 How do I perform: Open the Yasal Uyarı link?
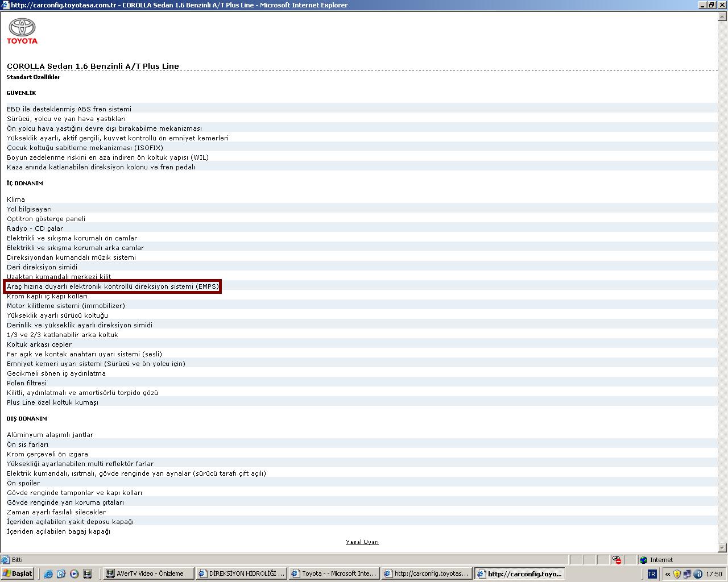[x=362, y=542]
